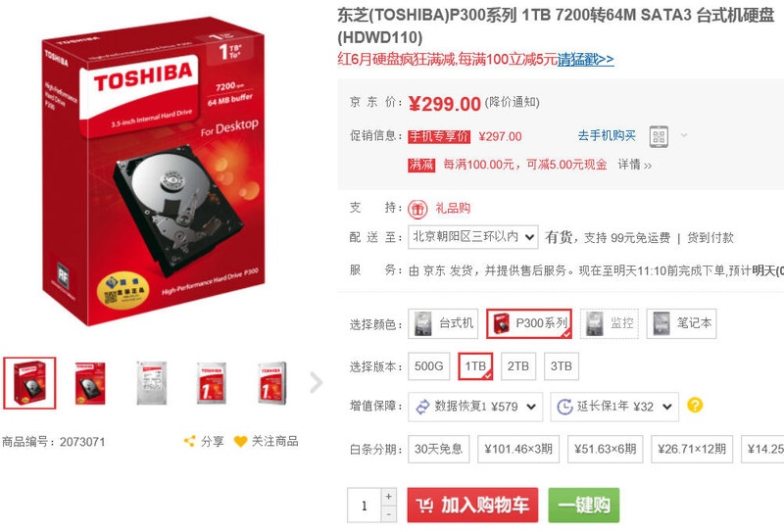Image resolution: width=784 pixels, height=532 pixels.
Task: Choose the 笔记本 color option
Action: coord(681,323)
